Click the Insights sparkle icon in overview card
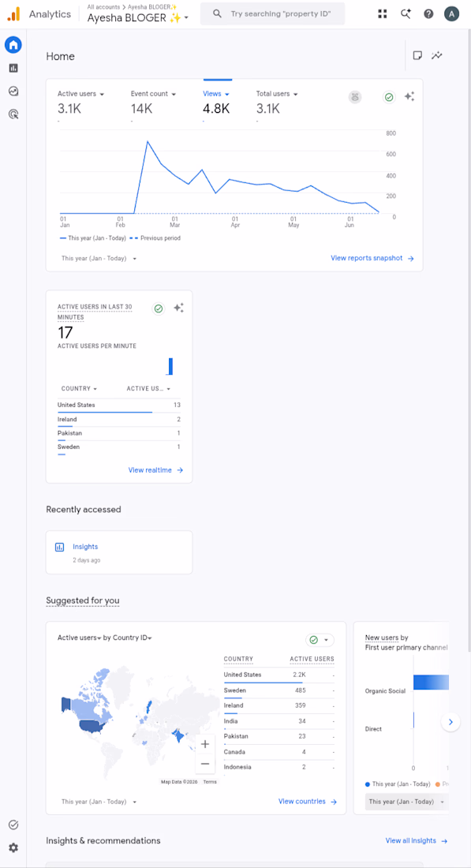The image size is (471, 868). [x=409, y=97]
